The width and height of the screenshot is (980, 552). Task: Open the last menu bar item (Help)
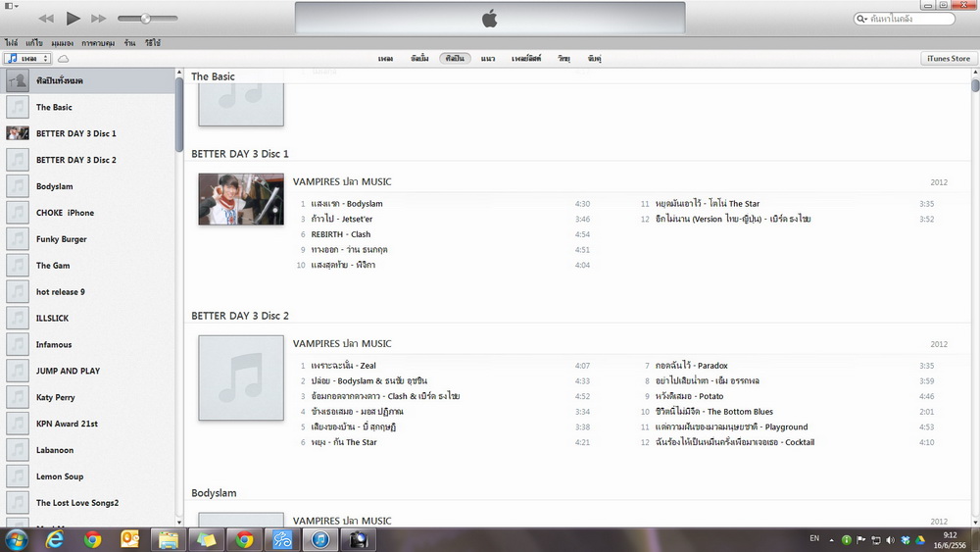[x=153, y=42]
